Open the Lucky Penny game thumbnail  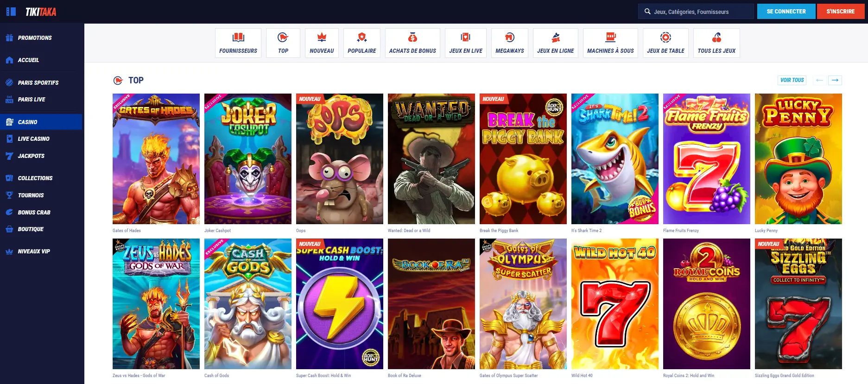tap(798, 159)
